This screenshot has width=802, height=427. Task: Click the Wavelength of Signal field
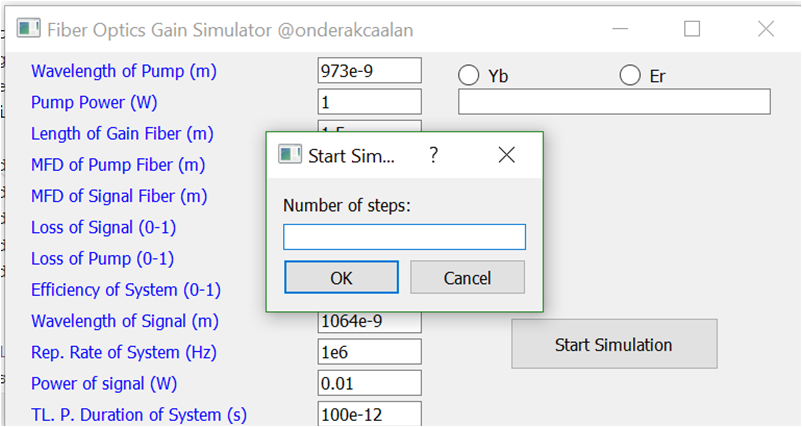click(x=369, y=323)
